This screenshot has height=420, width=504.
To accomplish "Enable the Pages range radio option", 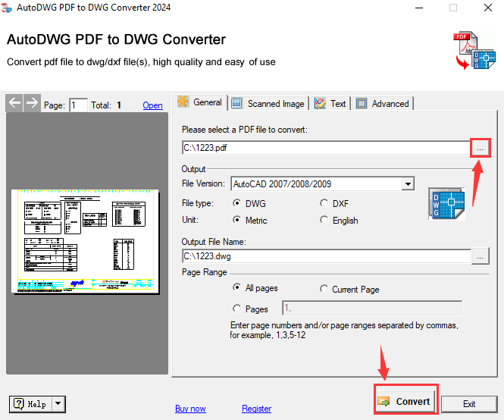I will pos(238,309).
